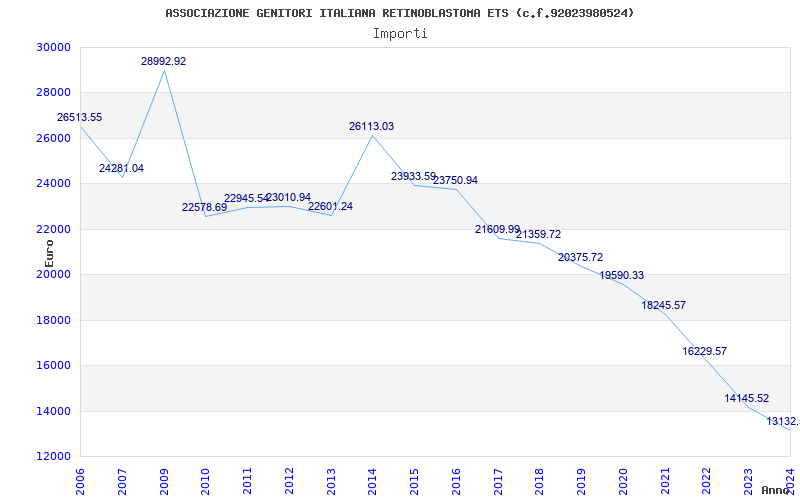Select data label 22945.54
800x500 pixels.
point(246,198)
